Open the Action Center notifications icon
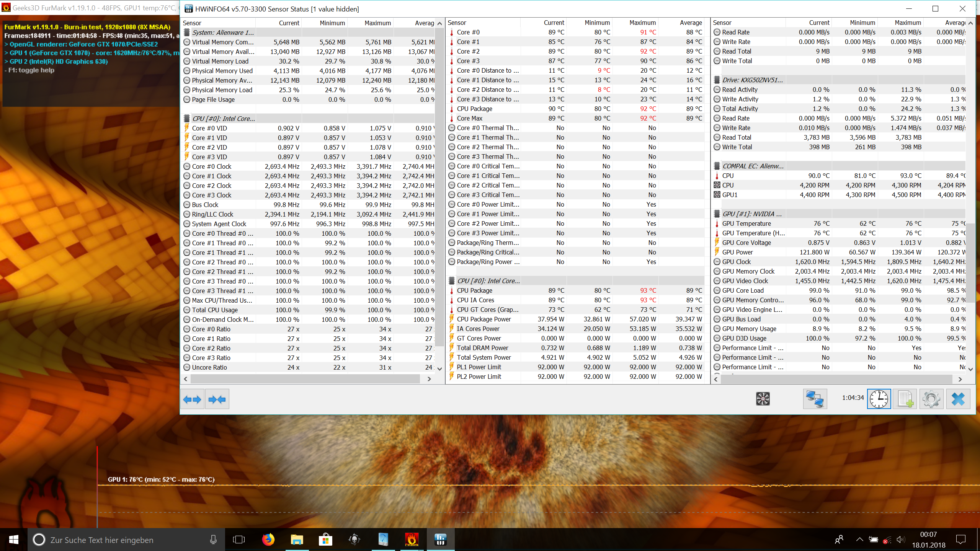Viewport: 980px width, 551px height. click(961, 540)
